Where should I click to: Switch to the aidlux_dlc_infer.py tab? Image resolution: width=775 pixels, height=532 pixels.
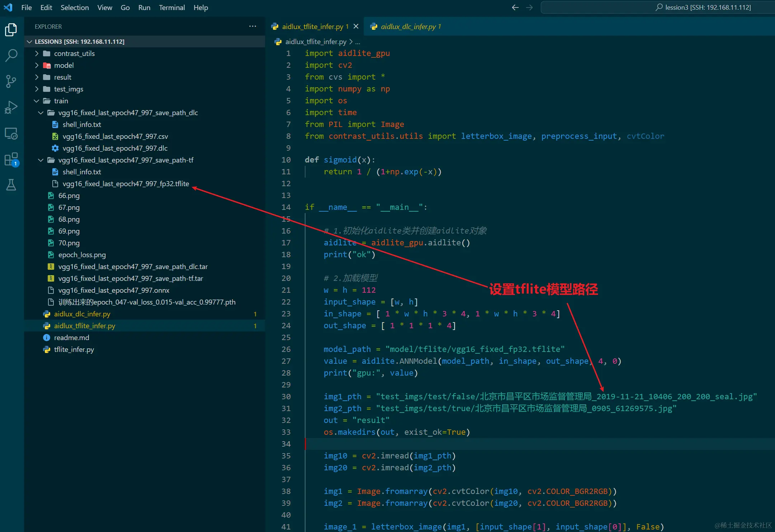tap(408, 27)
